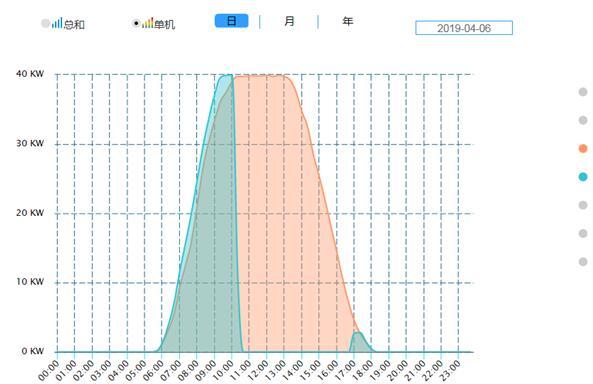This screenshot has width=593, height=384.
Task: Select the 总和 radio button
Action: click(45, 23)
